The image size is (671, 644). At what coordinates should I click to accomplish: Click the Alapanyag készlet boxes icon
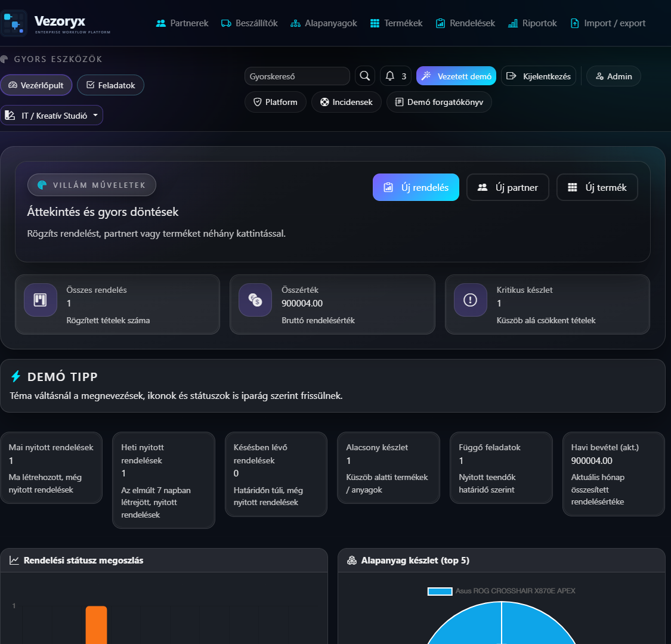point(352,560)
